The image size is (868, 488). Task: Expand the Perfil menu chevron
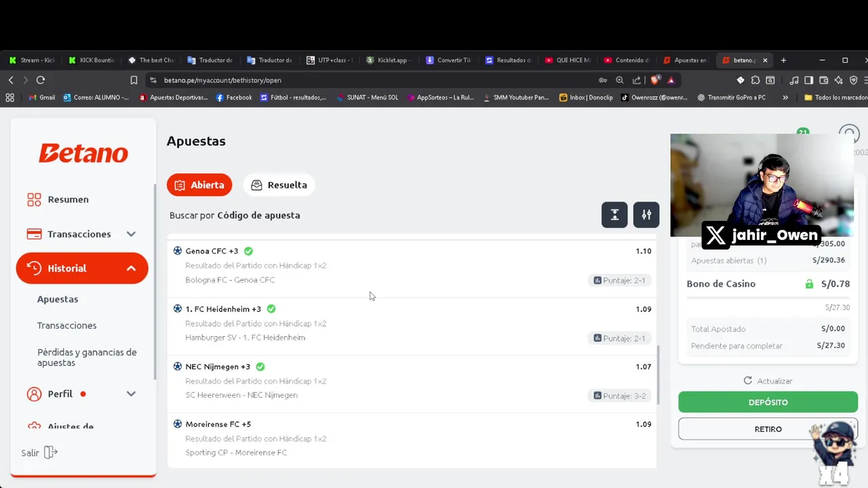[x=131, y=394]
